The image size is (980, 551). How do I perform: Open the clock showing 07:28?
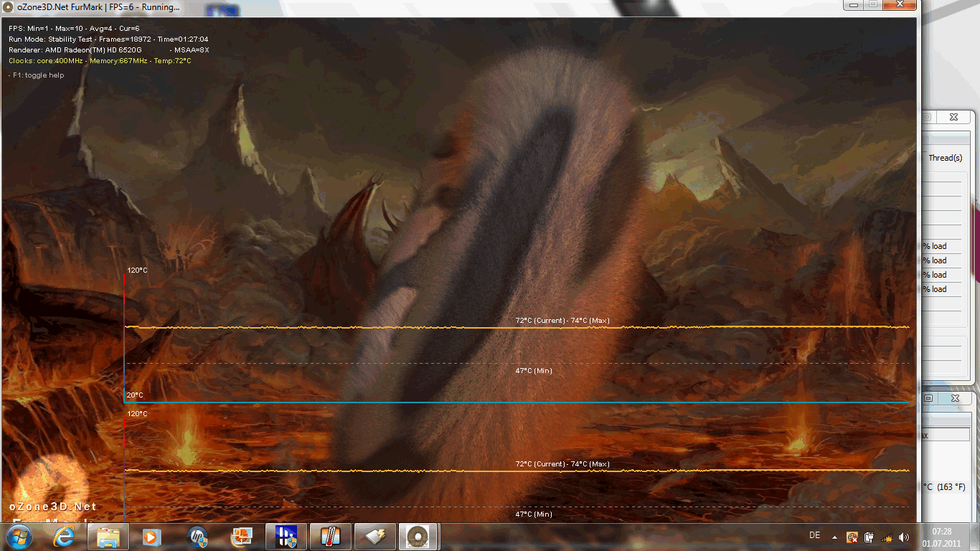pyautogui.click(x=942, y=537)
